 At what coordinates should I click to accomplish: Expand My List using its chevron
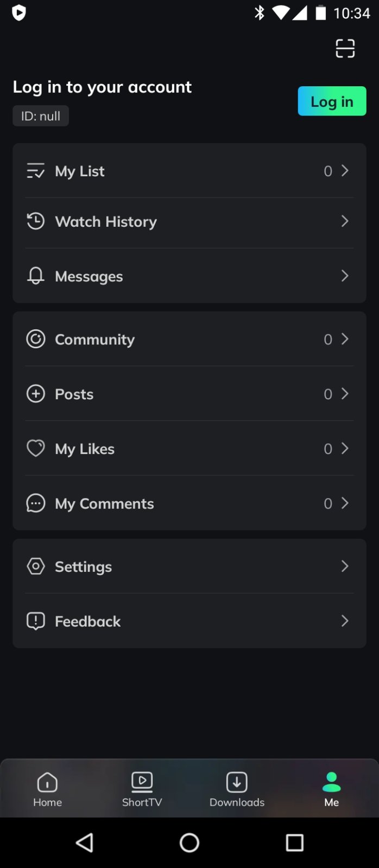coord(345,171)
